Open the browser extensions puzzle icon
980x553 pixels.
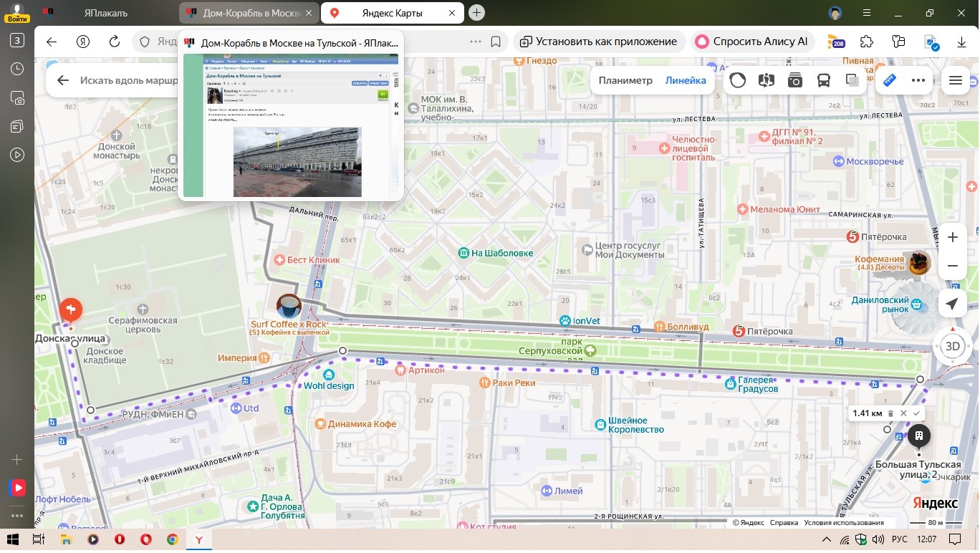coord(867,42)
